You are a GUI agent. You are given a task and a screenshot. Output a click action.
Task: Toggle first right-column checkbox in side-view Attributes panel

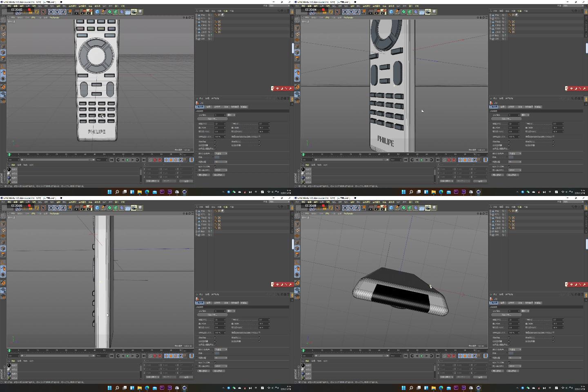(260, 338)
